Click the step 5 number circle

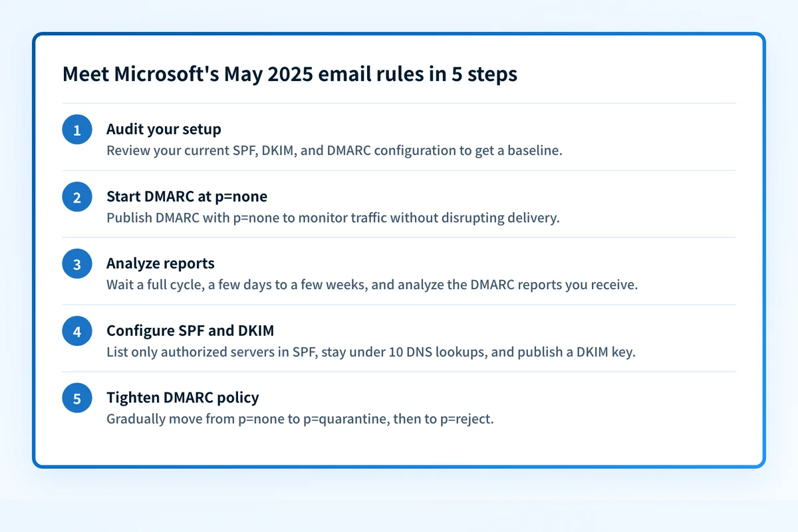pyautogui.click(x=77, y=398)
